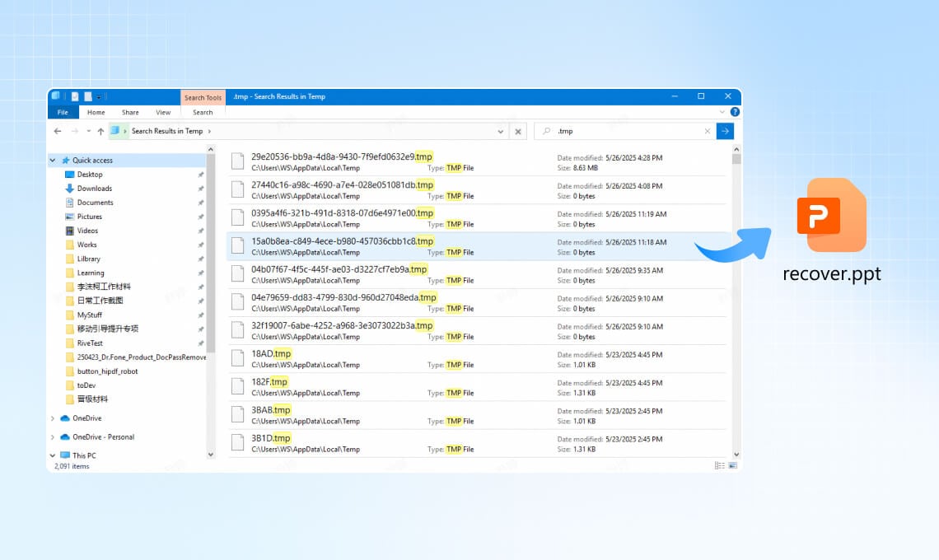The image size is (939, 560).
Task: Open Desktop in Quick access
Action: 90,175
